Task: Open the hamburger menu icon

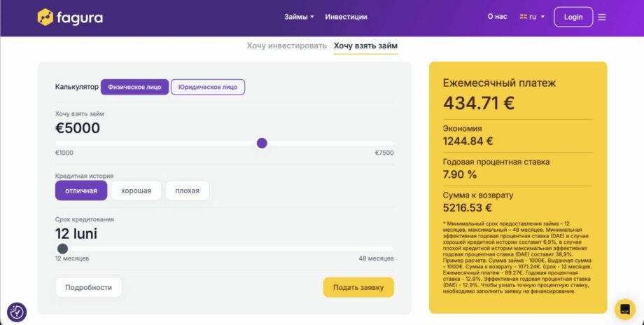Action: click(602, 17)
